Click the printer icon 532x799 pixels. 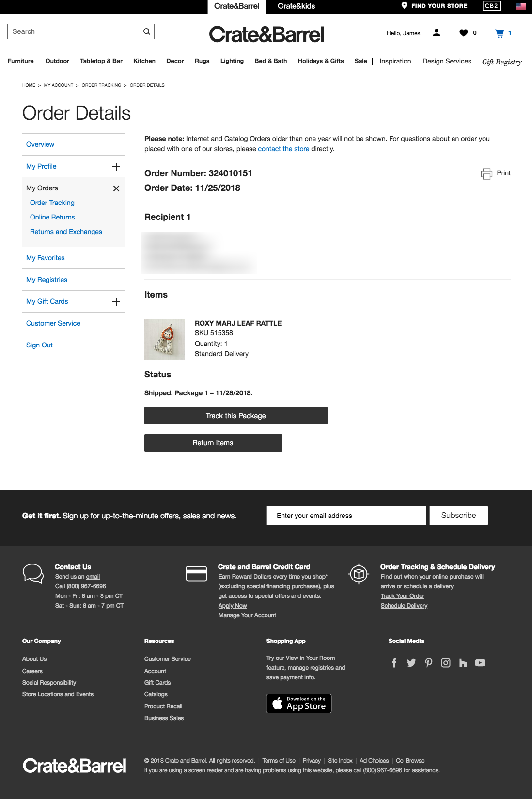[x=486, y=173]
